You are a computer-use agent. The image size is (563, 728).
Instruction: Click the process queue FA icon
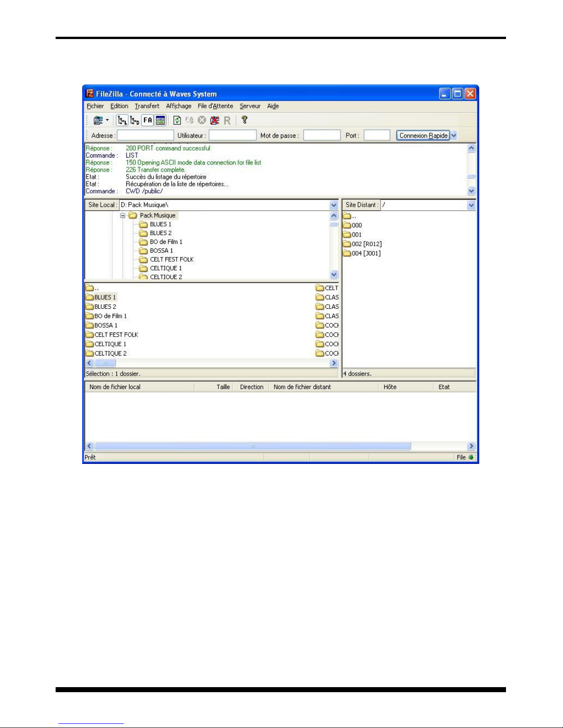pyautogui.click(x=189, y=120)
